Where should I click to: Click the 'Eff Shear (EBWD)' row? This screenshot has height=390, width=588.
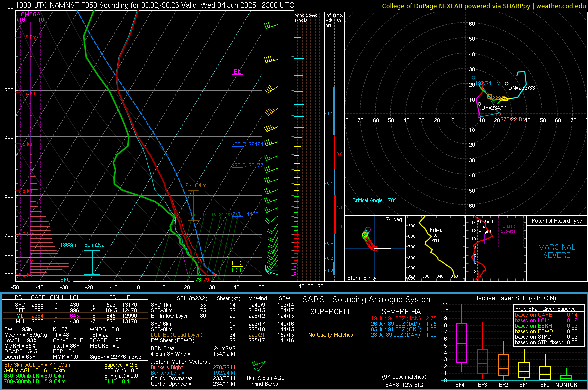tap(222, 341)
